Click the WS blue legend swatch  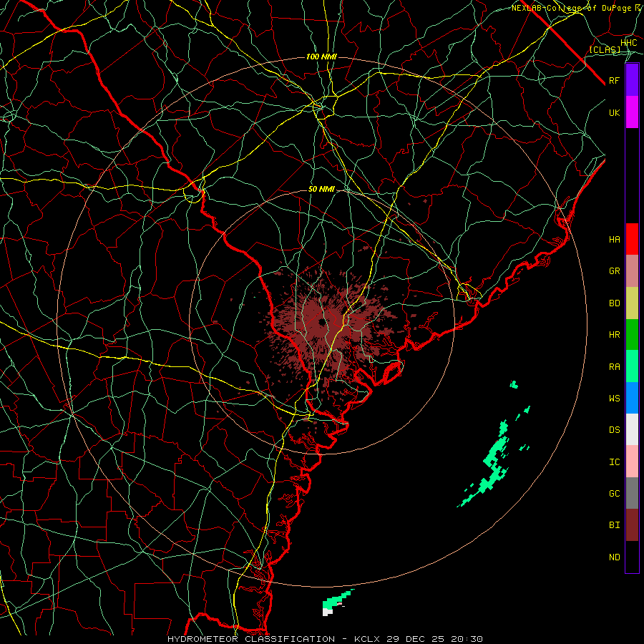click(x=632, y=398)
